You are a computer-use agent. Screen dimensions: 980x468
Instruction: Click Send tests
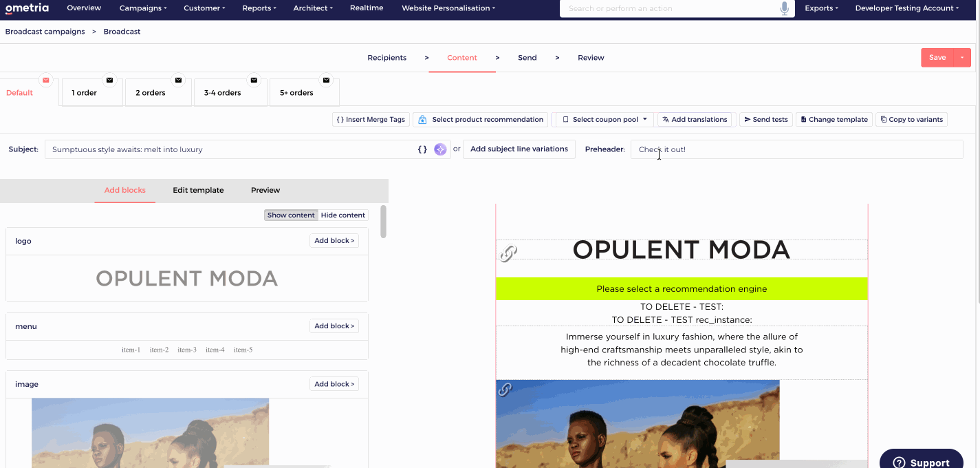click(766, 120)
